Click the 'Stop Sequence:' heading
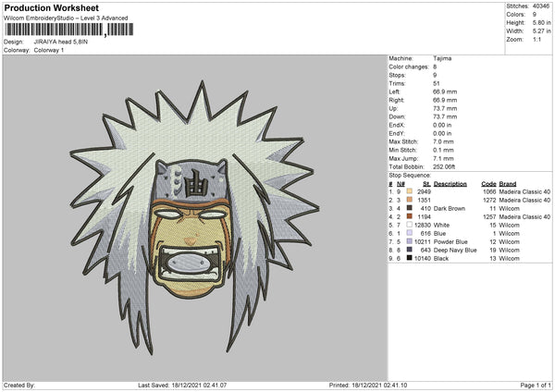 tap(410, 175)
